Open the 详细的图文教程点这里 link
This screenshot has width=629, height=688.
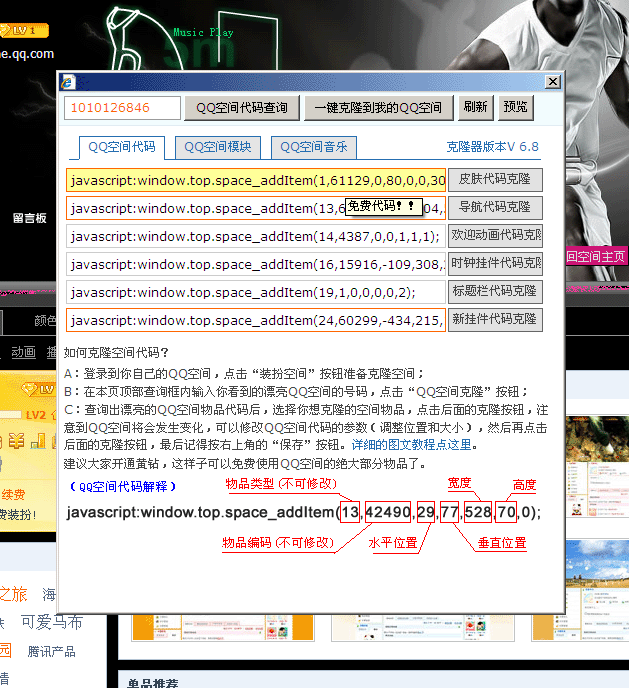pos(411,445)
